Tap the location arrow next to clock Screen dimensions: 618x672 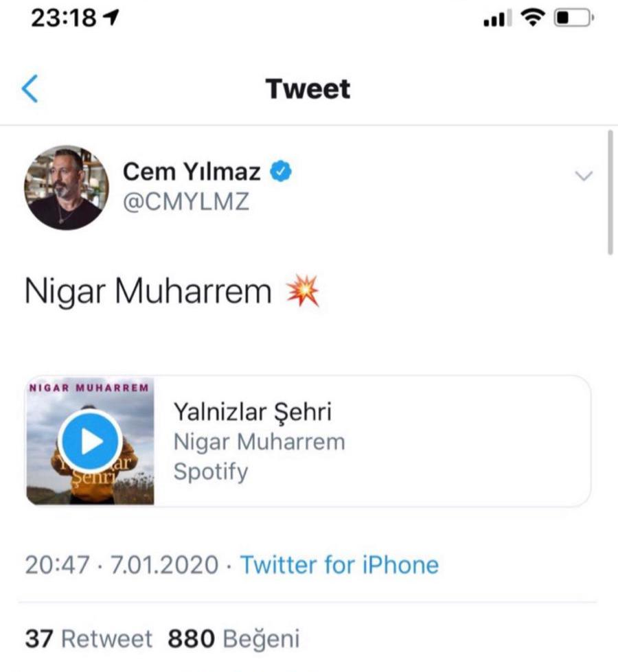click(x=110, y=19)
